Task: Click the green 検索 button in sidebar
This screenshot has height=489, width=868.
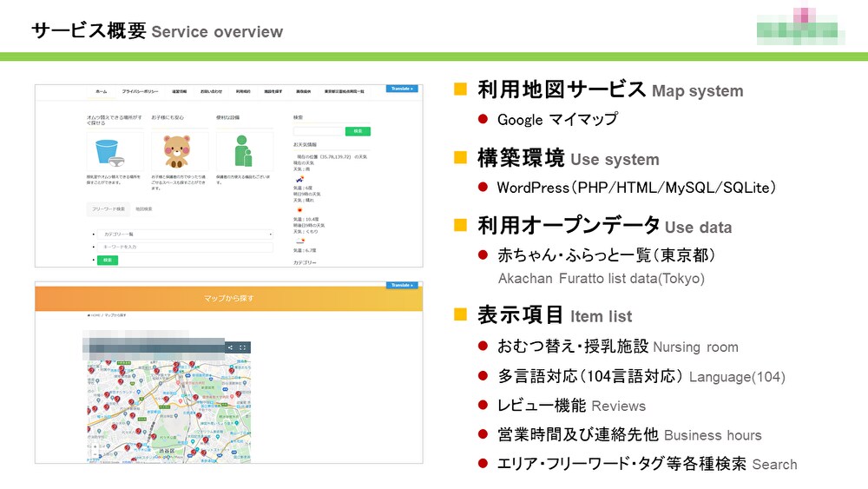Action: 358,131
